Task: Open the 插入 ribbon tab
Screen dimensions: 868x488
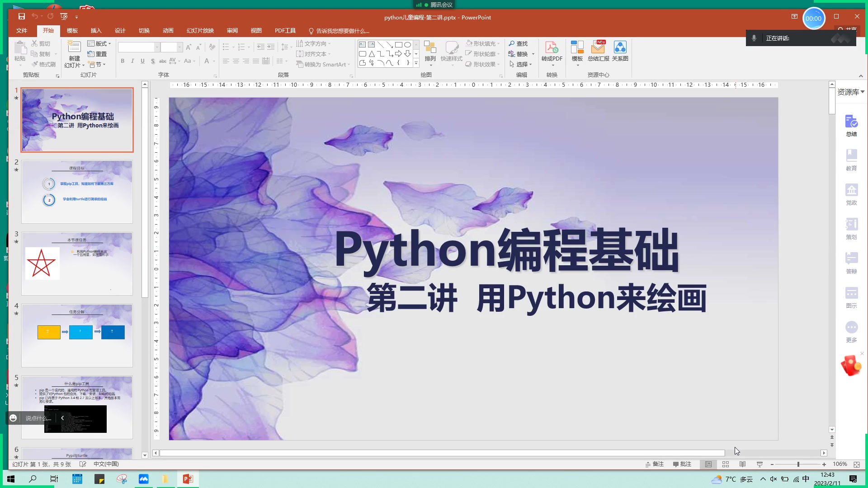Action: (96, 30)
